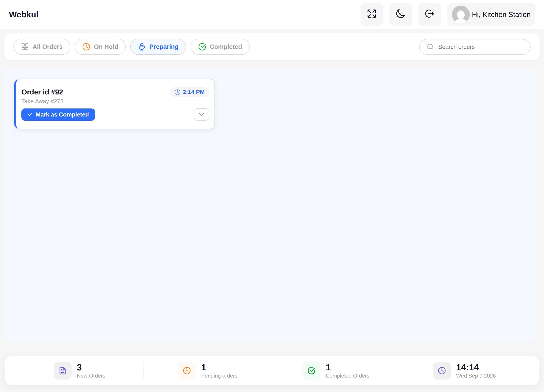Toggle dark mode with the moon icon
Viewport: 544px width, 392px height.
pyautogui.click(x=401, y=14)
